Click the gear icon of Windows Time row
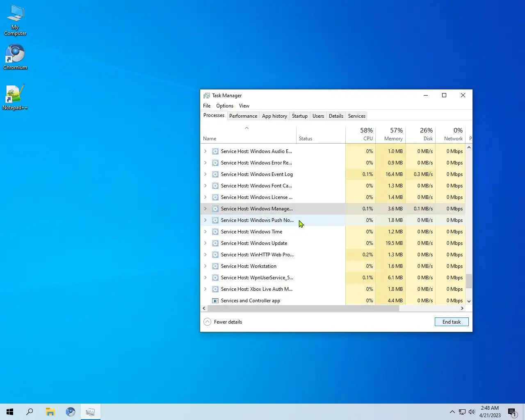This screenshot has width=525, height=420. pyautogui.click(x=215, y=232)
